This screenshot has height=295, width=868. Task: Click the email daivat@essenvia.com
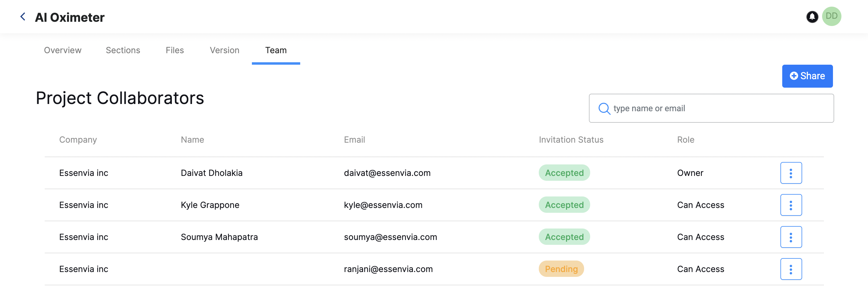(x=387, y=173)
